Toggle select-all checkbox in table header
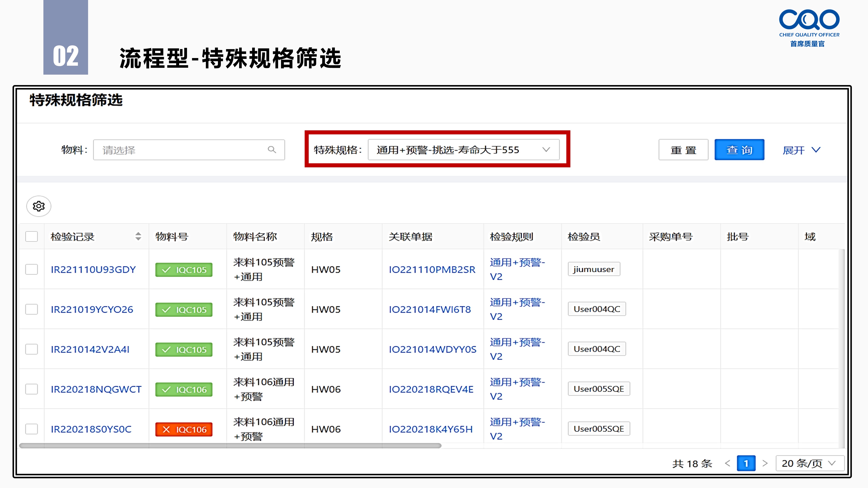 coord(32,236)
